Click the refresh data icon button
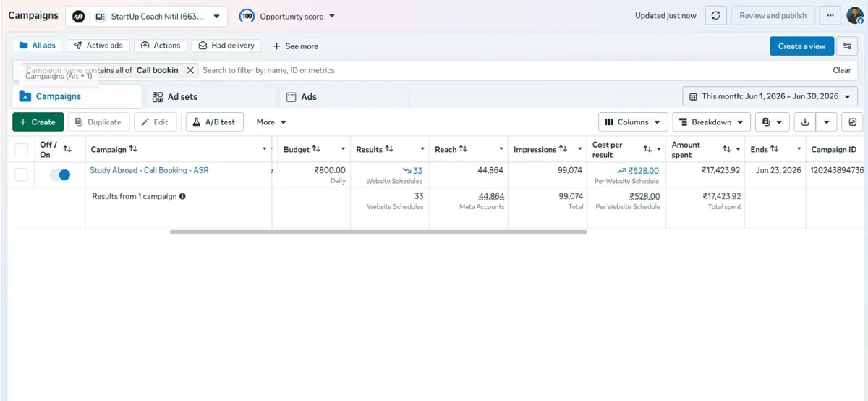The width and height of the screenshot is (868, 401). coord(715,16)
